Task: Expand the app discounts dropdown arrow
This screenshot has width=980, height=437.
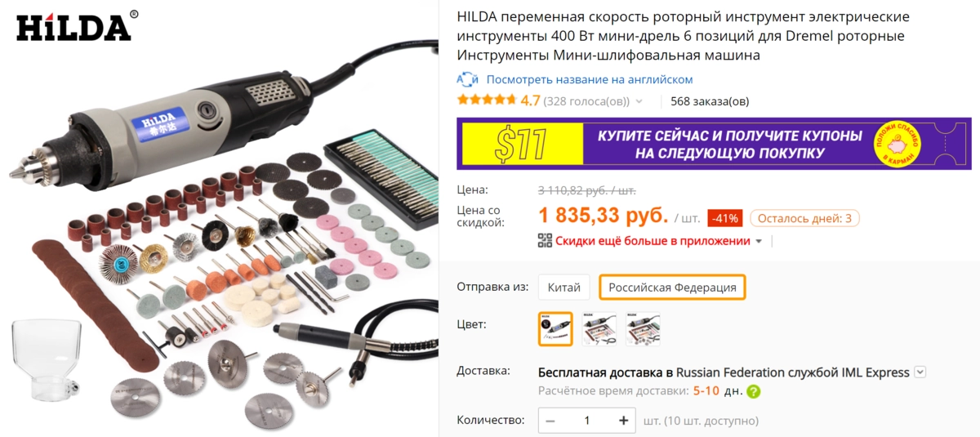Action: [x=759, y=241]
